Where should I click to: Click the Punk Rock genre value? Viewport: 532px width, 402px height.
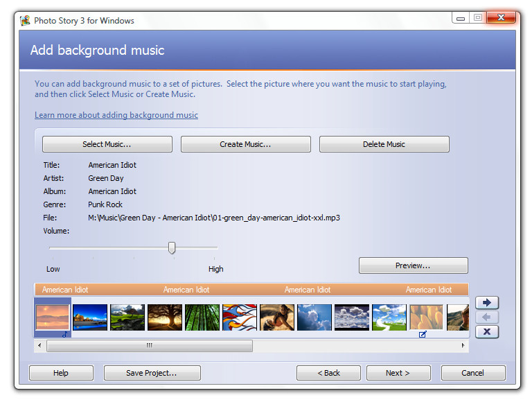pyautogui.click(x=105, y=204)
